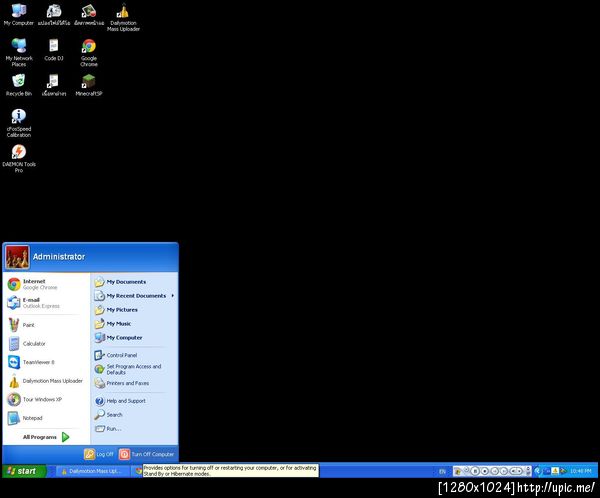
Task: Launch Paint from the Start menu
Action: click(x=46, y=325)
